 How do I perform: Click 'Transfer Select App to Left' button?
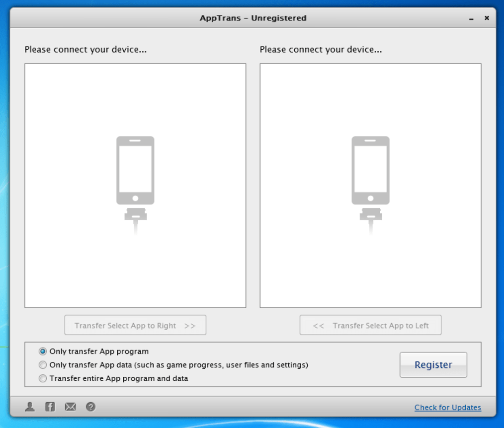[x=371, y=325]
